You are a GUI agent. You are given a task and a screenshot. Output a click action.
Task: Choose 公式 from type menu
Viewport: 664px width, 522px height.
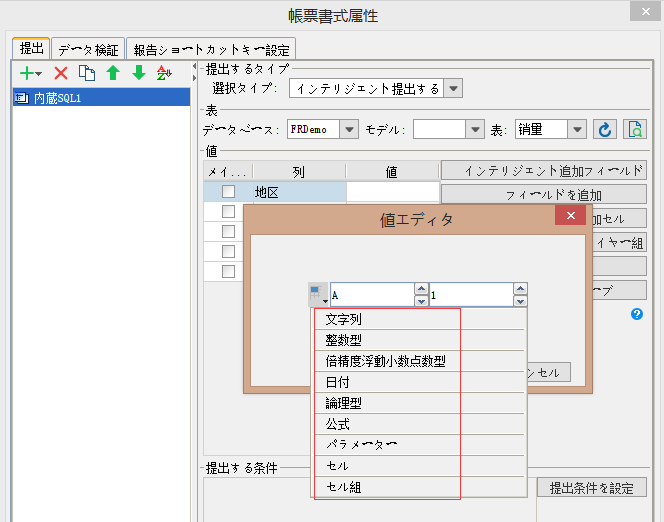click(x=419, y=424)
